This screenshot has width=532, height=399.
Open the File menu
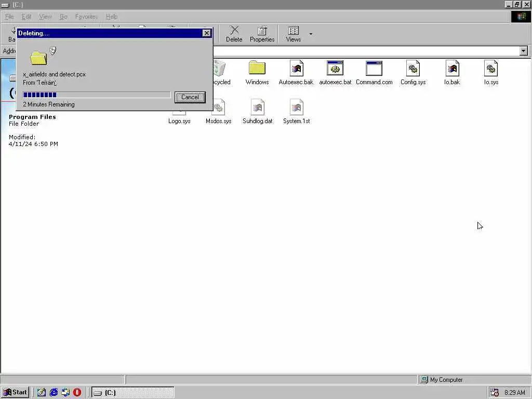[9, 17]
